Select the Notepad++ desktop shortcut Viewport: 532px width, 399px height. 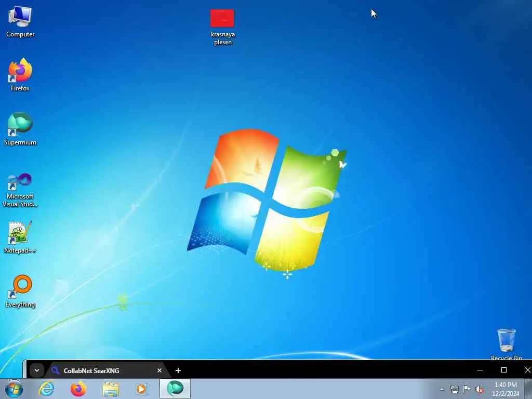(x=20, y=237)
